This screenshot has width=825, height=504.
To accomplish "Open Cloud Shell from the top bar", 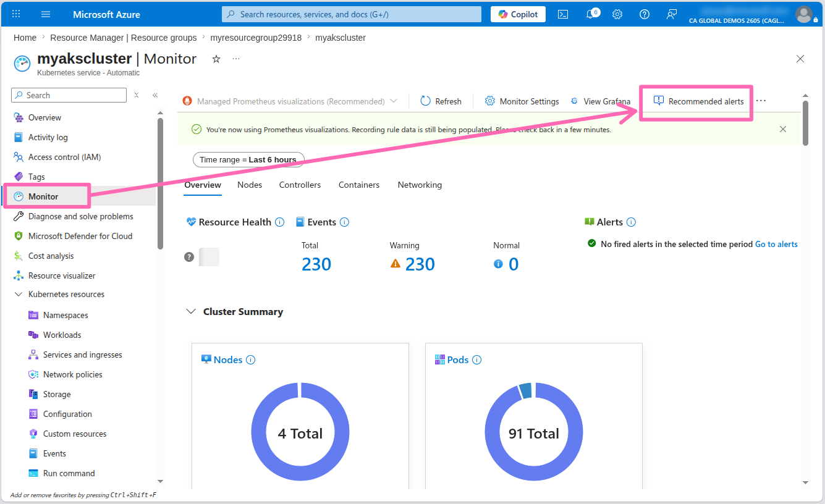I will click(x=563, y=14).
